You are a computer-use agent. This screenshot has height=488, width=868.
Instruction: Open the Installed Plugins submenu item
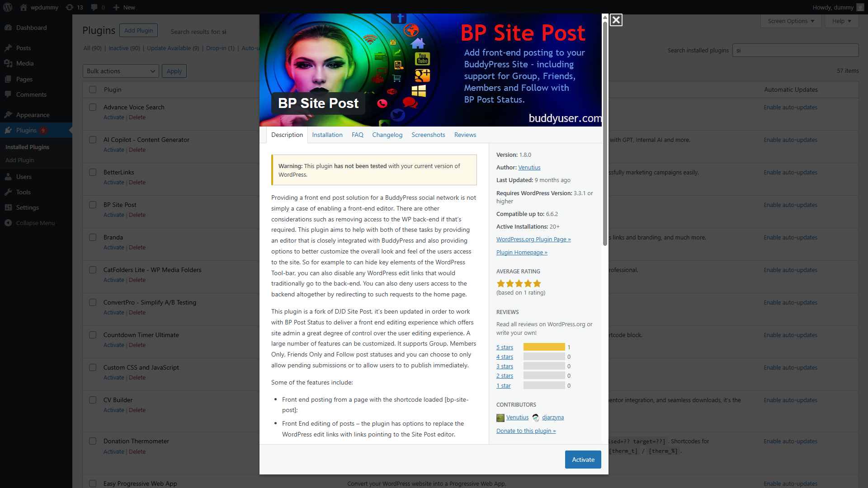coord(27,147)
